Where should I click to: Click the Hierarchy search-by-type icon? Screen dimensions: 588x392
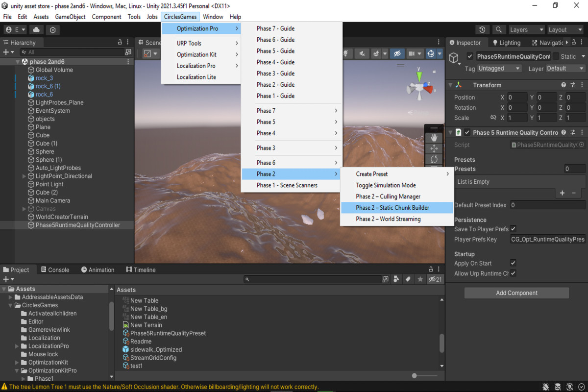pyautogui.click(x=128, y=52)
